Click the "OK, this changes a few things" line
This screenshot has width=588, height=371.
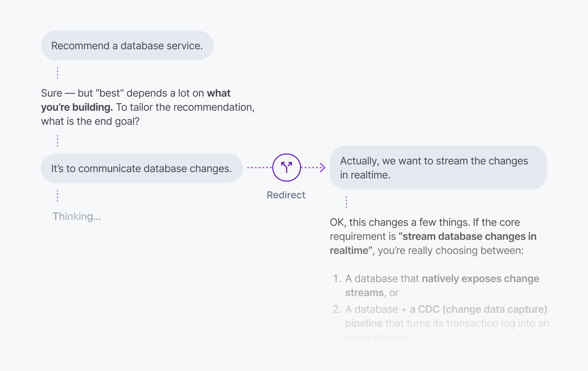(x=425, y=222)
